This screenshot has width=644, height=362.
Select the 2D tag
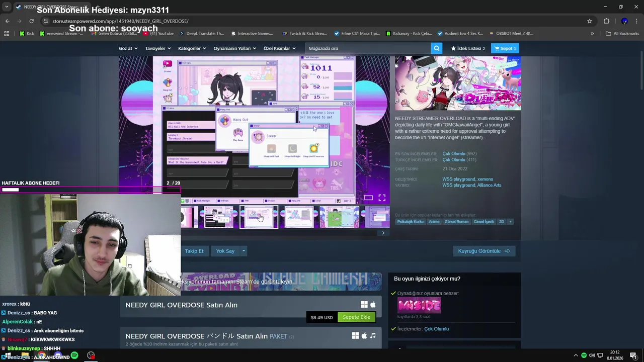point(502,222)
